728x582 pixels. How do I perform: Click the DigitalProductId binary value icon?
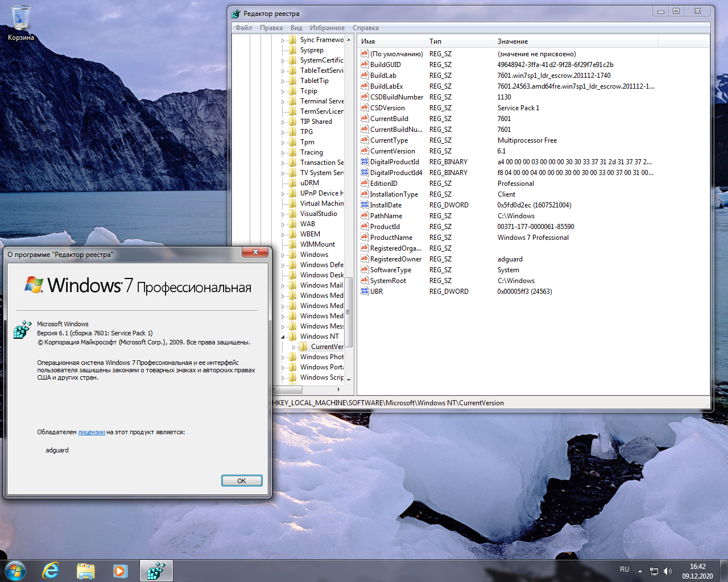365,161
